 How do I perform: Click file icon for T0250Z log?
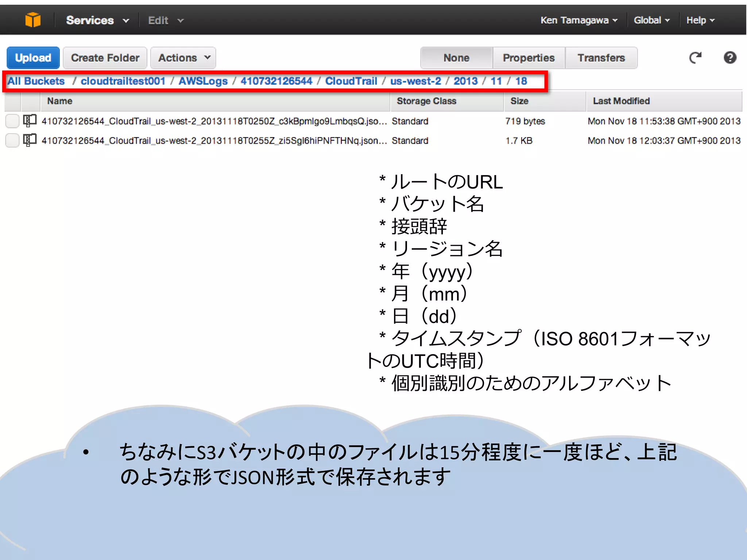[30, 121]
